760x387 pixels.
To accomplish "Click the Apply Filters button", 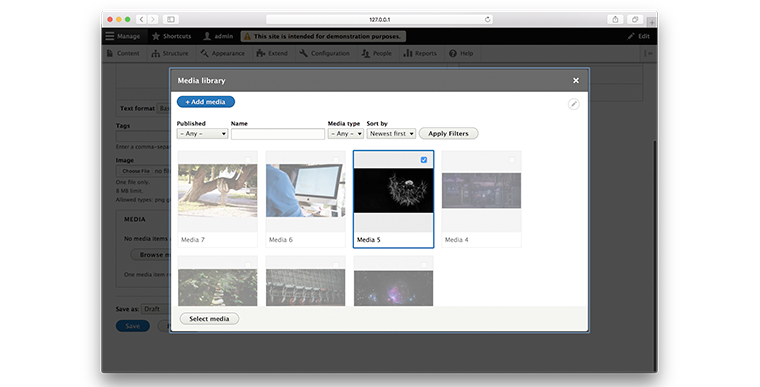I will tap(448, 133).
